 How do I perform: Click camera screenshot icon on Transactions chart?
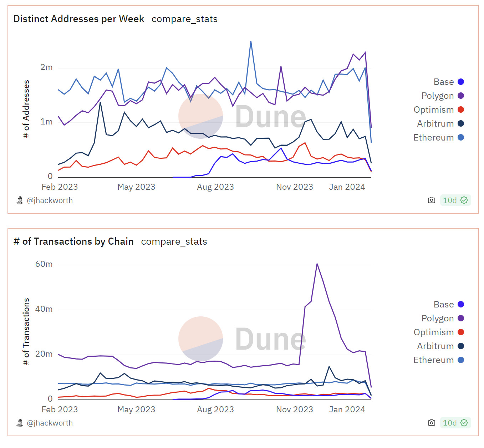(431, 423)
